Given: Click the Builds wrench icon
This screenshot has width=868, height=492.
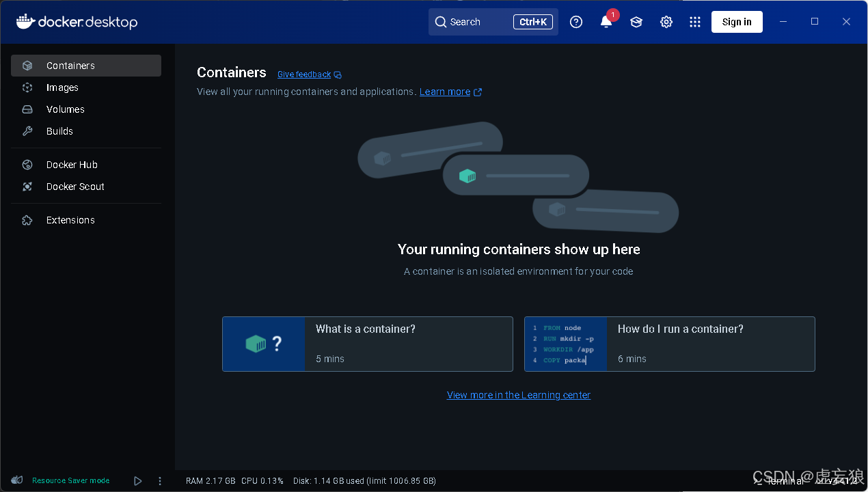Looking at the screenshot, I should click(x=27, y=131).
